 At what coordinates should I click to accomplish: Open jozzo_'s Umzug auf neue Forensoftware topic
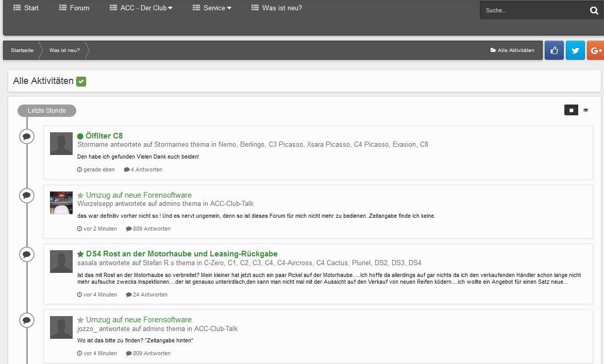pyautogui.click(x=139, y=320)
